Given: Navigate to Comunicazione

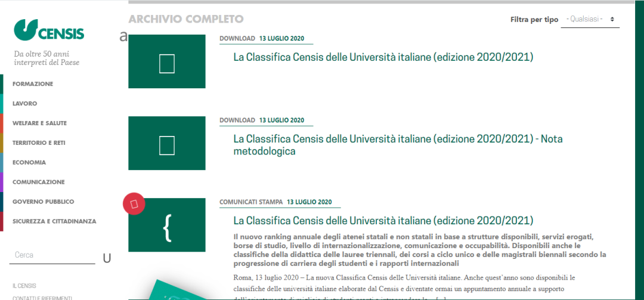Looking at the screenshot, I should 39,182.
